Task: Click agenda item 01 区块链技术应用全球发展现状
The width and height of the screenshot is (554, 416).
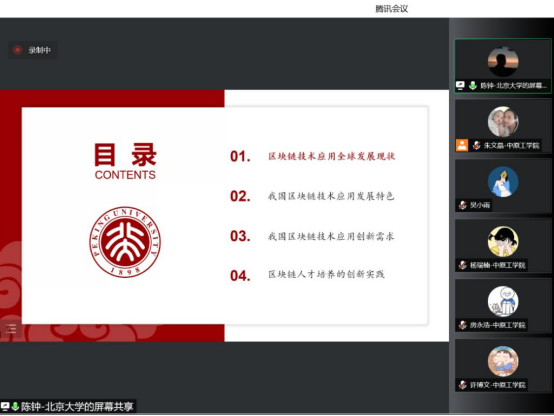Action: [313, 156]
